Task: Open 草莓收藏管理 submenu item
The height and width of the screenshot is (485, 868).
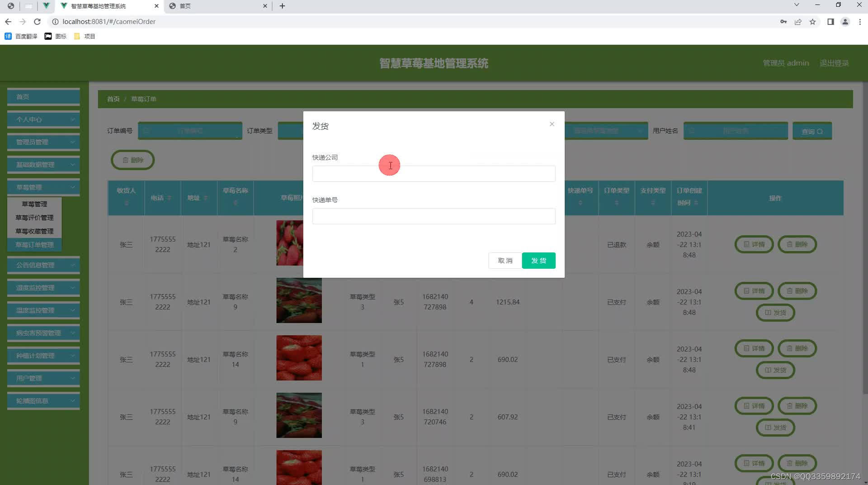Action: point(34,231)
